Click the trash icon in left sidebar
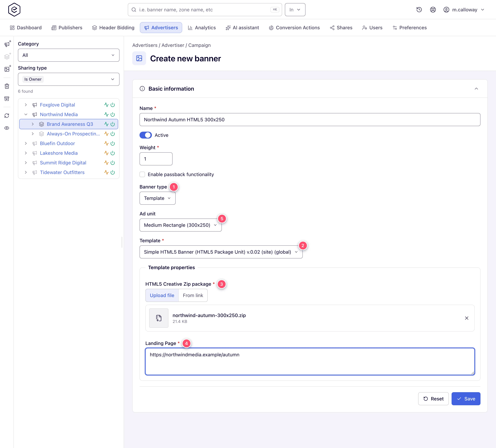Viewport: 496px width, 448px height. click(7, 86)
